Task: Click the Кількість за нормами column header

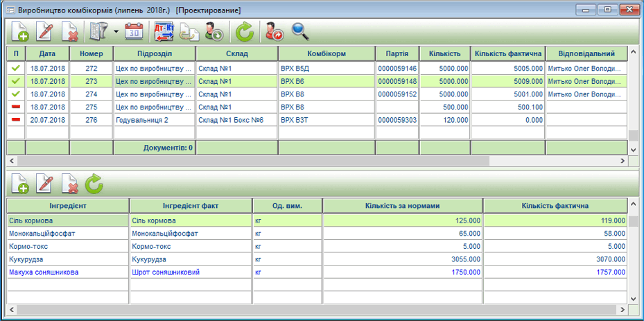Action: click(x=402, y=205)
